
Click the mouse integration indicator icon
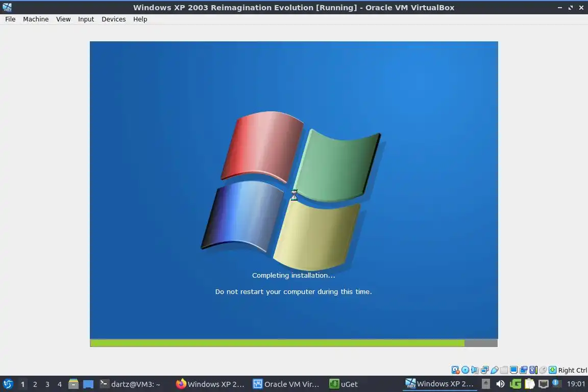543,370
